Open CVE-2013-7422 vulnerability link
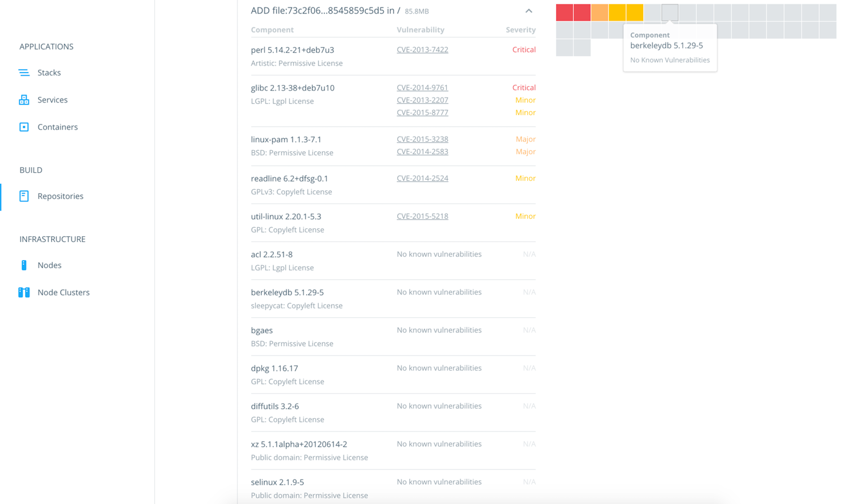The width and height of the screenshot is (867, 504). click(422, 50)
